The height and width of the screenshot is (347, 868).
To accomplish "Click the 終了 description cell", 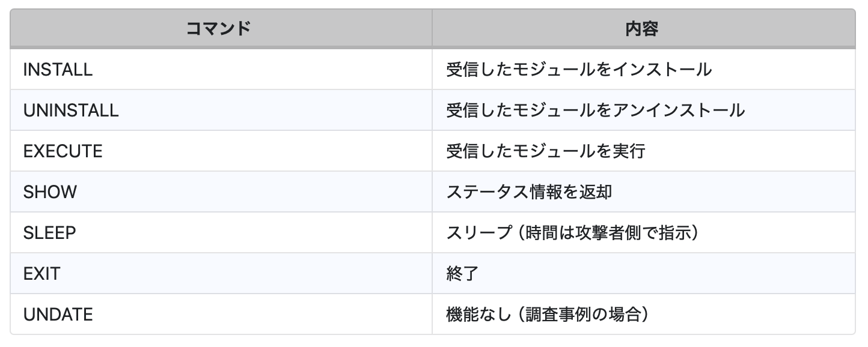I will tap(462, 274).
